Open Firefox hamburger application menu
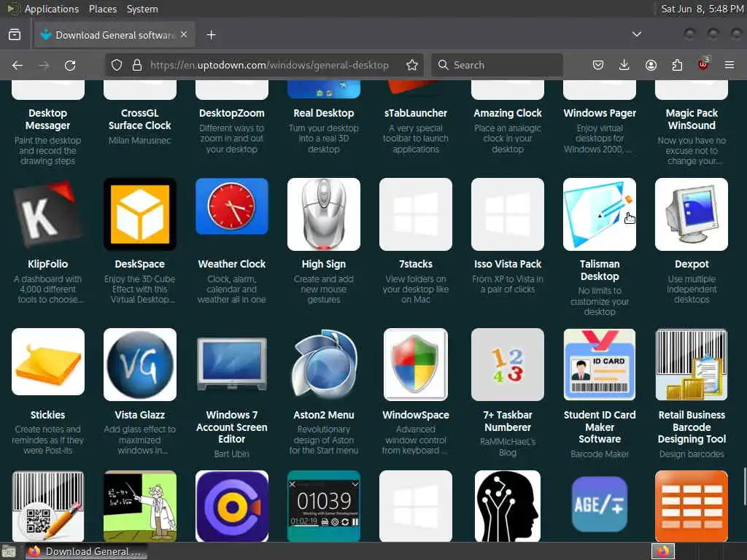 coord(729,65)
